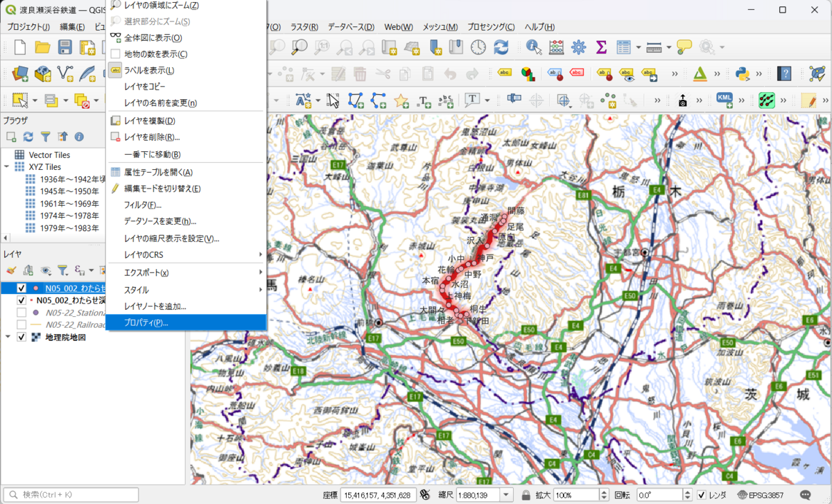
Task: Click the Create Marker Annotation star tool
Action: click(401, 100)
